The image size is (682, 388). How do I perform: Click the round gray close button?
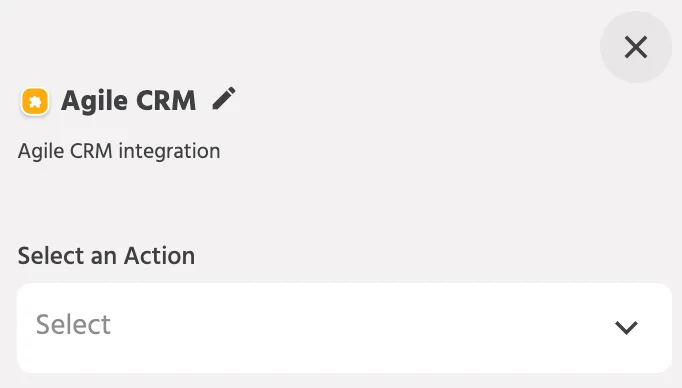[x=635, y=47]
